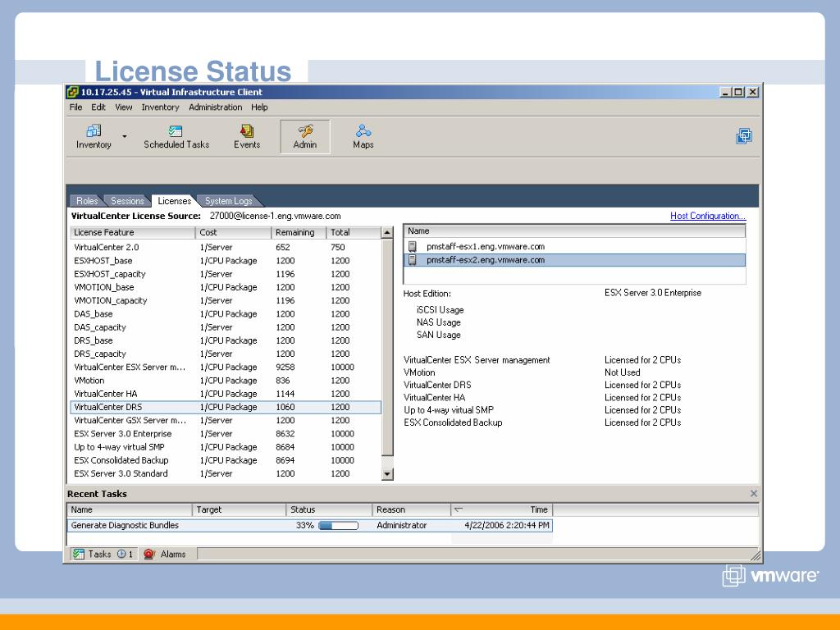
Task: Open the Help menu
Action: click(259, 107)
